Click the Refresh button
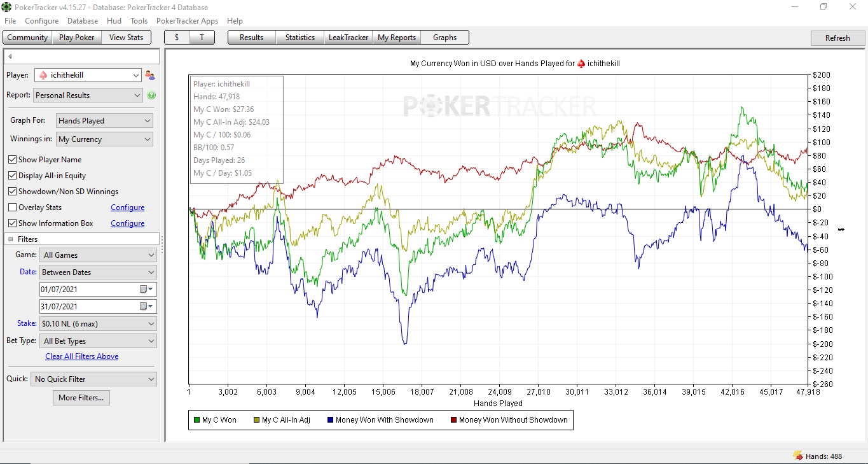The width and height of the screenshot is (868, 464). (837, 38)
